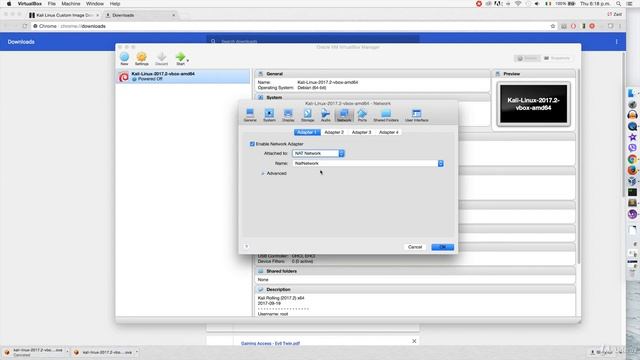Click the Spotlight search icon in menu bar
This screenshot has height=360, width=640.
619,4
